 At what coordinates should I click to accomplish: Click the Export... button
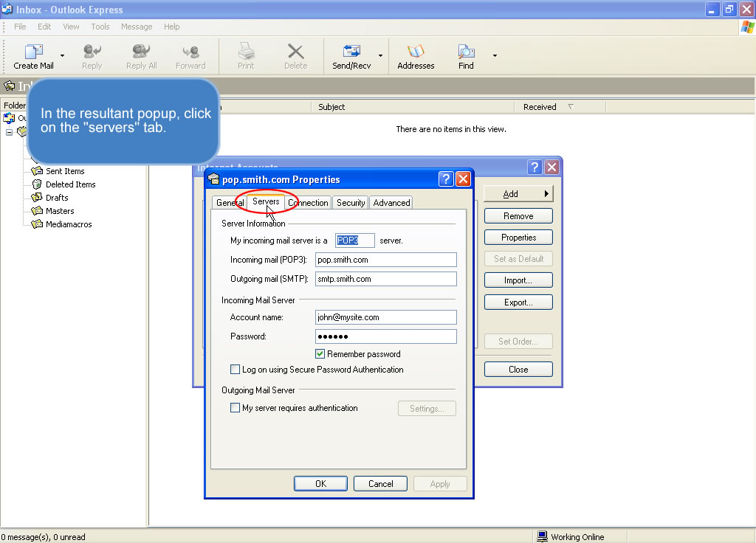click(518, 302)
